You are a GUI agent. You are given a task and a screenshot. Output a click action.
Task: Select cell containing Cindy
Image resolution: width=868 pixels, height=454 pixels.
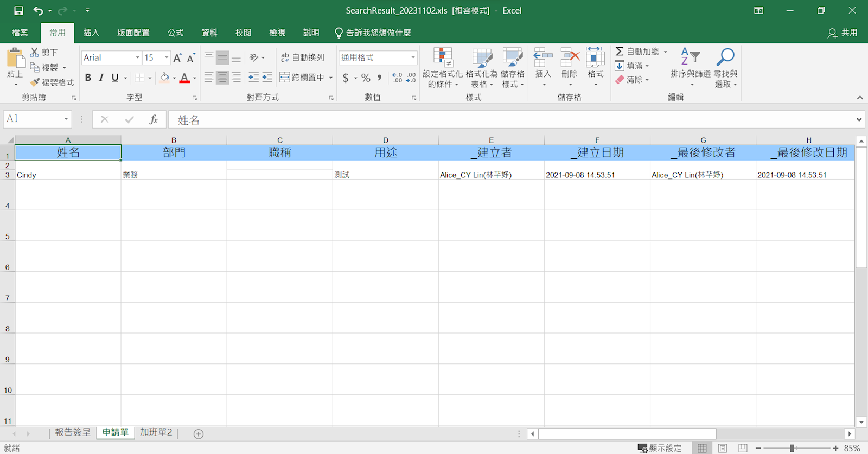pyautogui.click(x=68, y=175)
